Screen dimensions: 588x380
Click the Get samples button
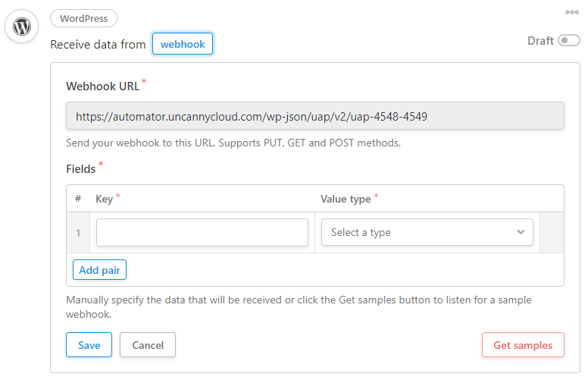[523, 344]
